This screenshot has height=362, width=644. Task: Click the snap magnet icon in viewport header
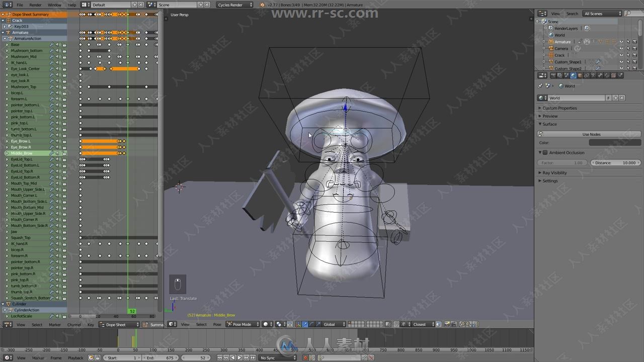point(396,324)
